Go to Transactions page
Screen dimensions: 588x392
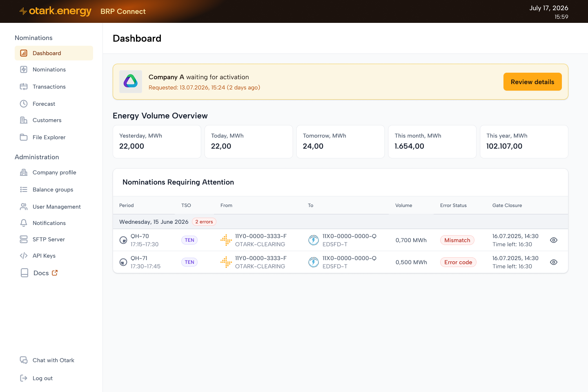[x=54, y=87]
